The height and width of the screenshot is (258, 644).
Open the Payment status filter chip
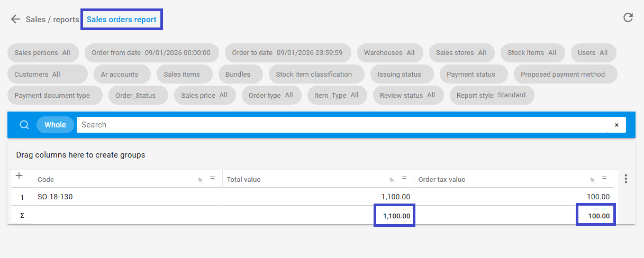(474, 74)
